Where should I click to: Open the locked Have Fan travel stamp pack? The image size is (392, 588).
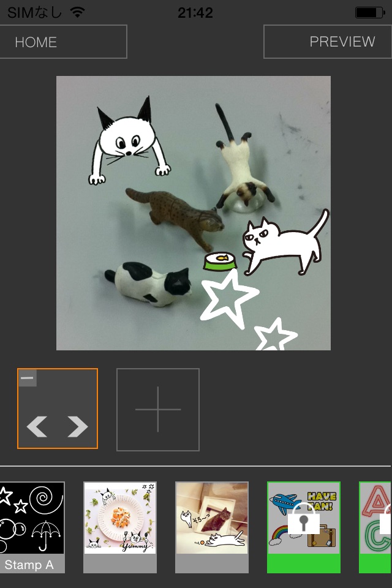[x=304, y=527]
